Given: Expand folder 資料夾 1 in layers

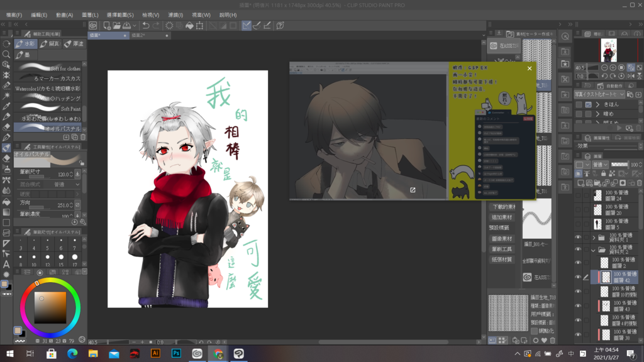Looking at the screenshot, I should point(594,238).
